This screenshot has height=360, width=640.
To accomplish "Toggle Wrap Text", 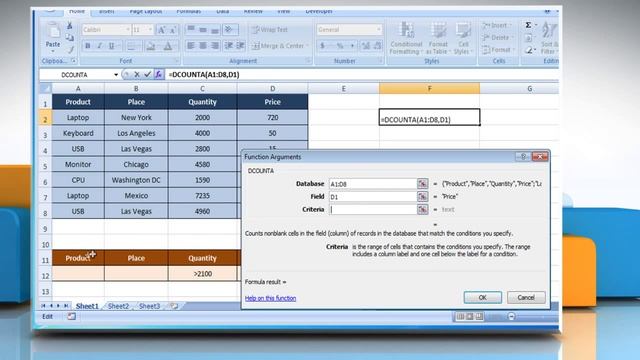I will pyautogui.click(x=270, y=29).
